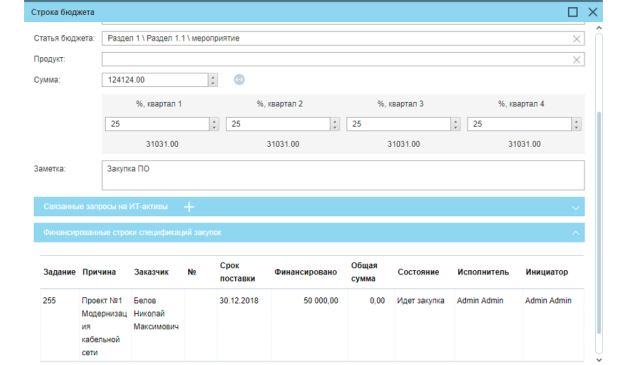Image resolution: width=627 pixels, height=365 pixels.
Task: Click the квартал 3 percent input
Action: pyautogui.click(x=399, y=124)
